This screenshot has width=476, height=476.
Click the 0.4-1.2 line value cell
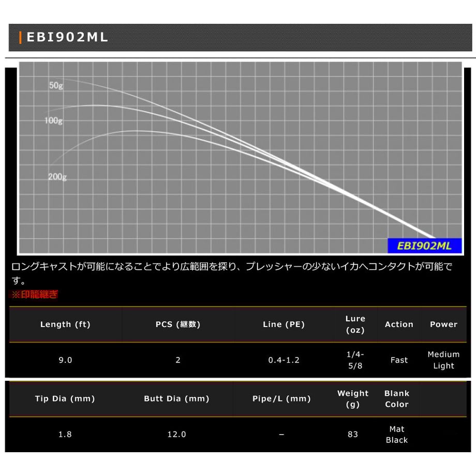[x=284, y=360]
